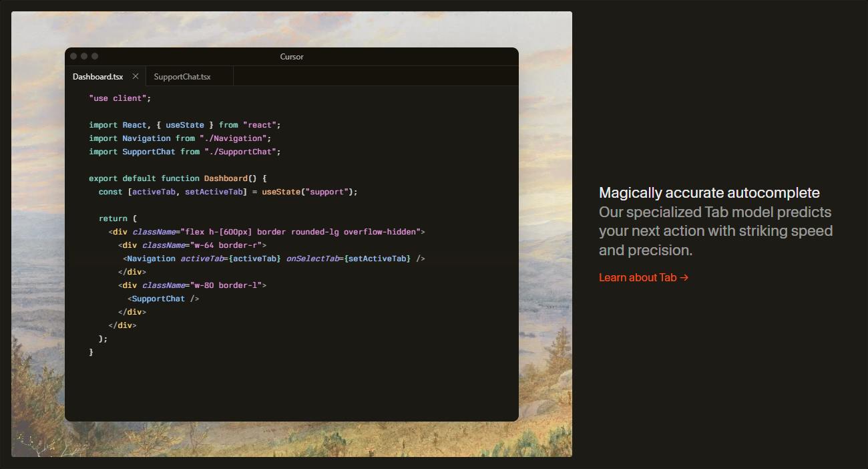
Task: Click the useState import on the react line
Action: click(x=184, y=124)
